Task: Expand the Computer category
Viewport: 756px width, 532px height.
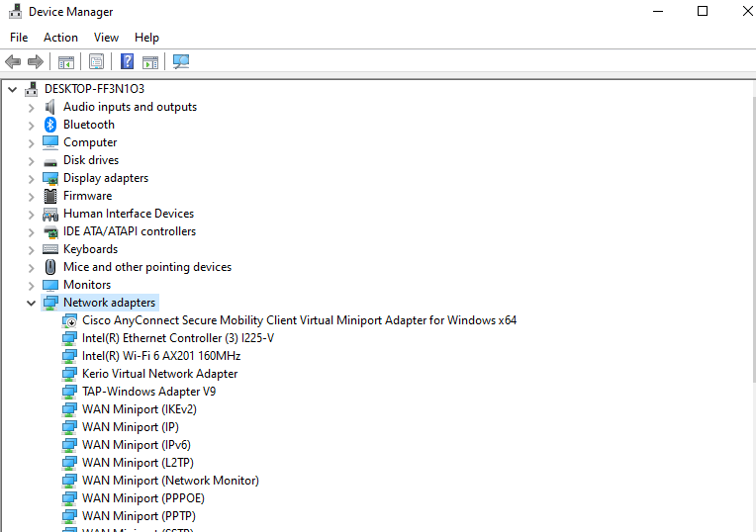Action: [32, 143]
